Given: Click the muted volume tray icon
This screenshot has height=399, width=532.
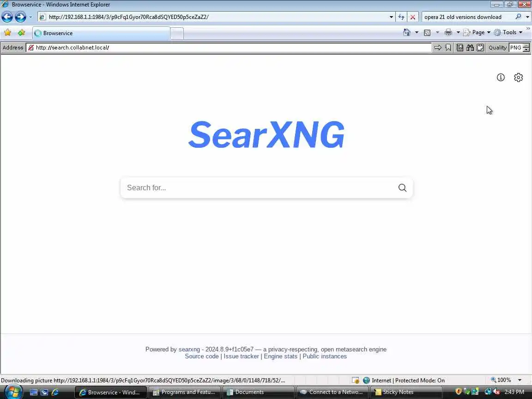Looking at the screenshot, I should click(496, 392).
